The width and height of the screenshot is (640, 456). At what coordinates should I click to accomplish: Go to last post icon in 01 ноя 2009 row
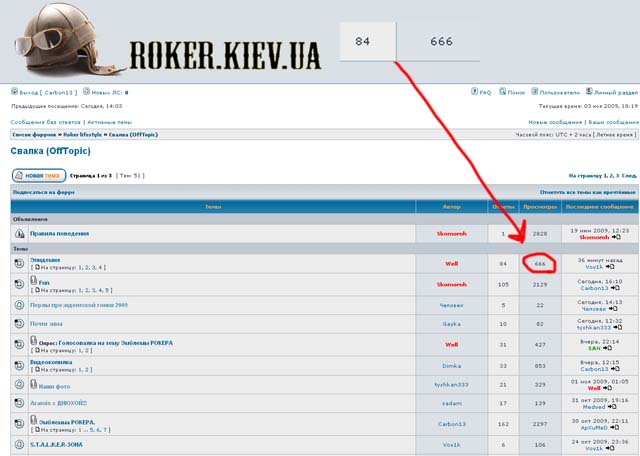click(x=607, y=388)
